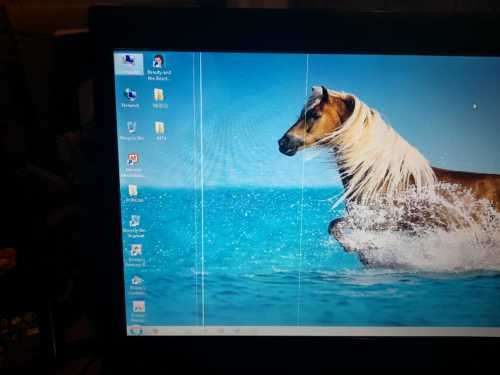500x375 pixels.
Task: Select the highlighted Computer desktop icon
Action: tap(129, 64)
